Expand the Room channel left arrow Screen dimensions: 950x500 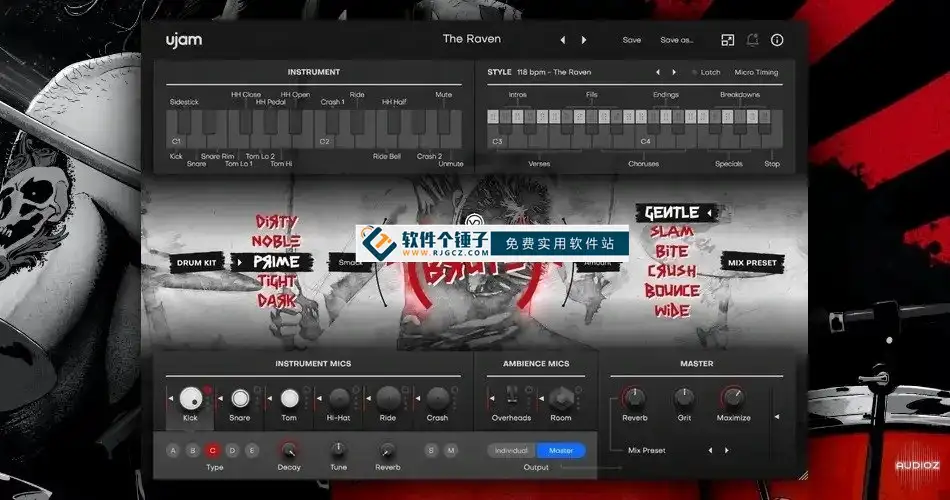coord(542,398)
